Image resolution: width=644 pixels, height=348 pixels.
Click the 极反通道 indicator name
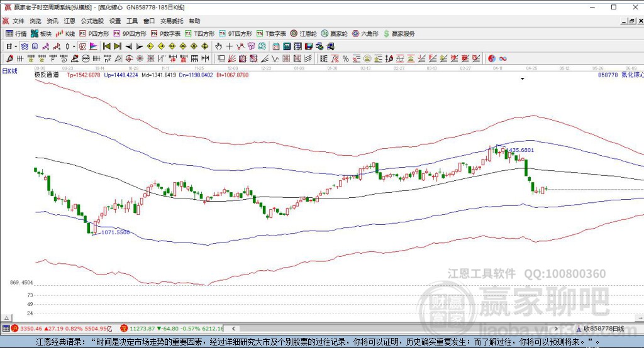47,75
